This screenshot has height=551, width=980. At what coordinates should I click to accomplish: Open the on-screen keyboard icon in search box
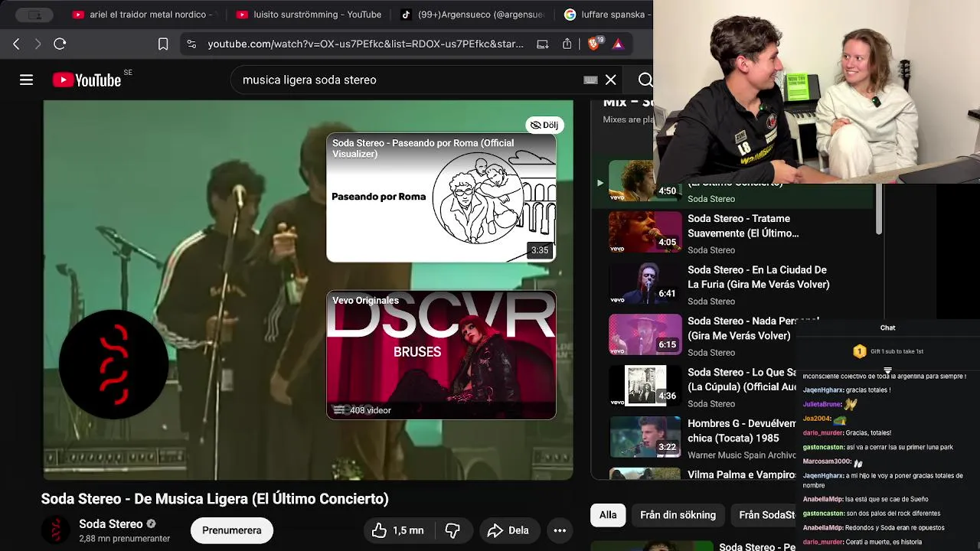590,80
